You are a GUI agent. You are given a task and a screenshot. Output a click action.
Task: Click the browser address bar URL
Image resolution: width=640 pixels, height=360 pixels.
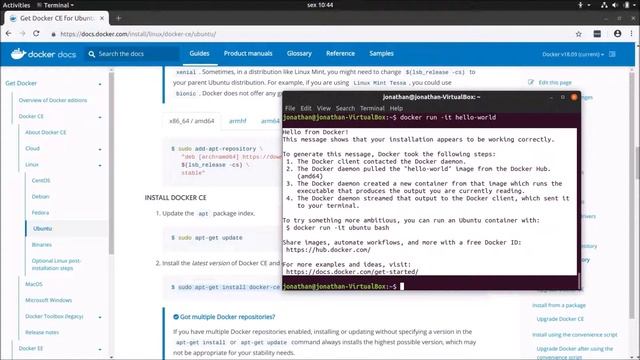(138, 34)
